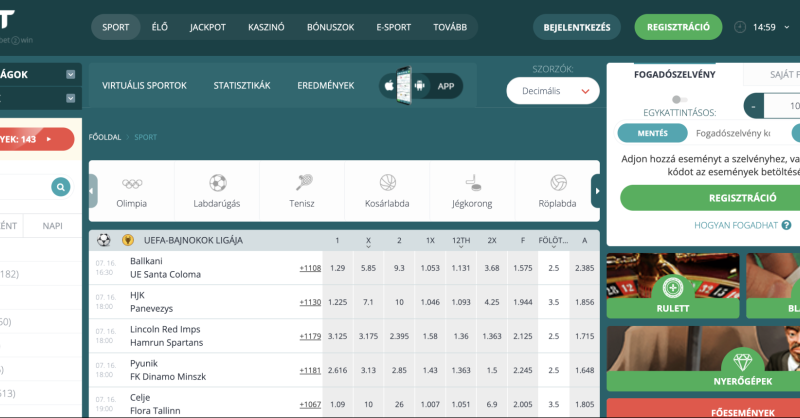This screenshot has height=418, width=800.
Task: Open the Pyunik vs FK Dinamo Minszk match
Action: (168, 371)
